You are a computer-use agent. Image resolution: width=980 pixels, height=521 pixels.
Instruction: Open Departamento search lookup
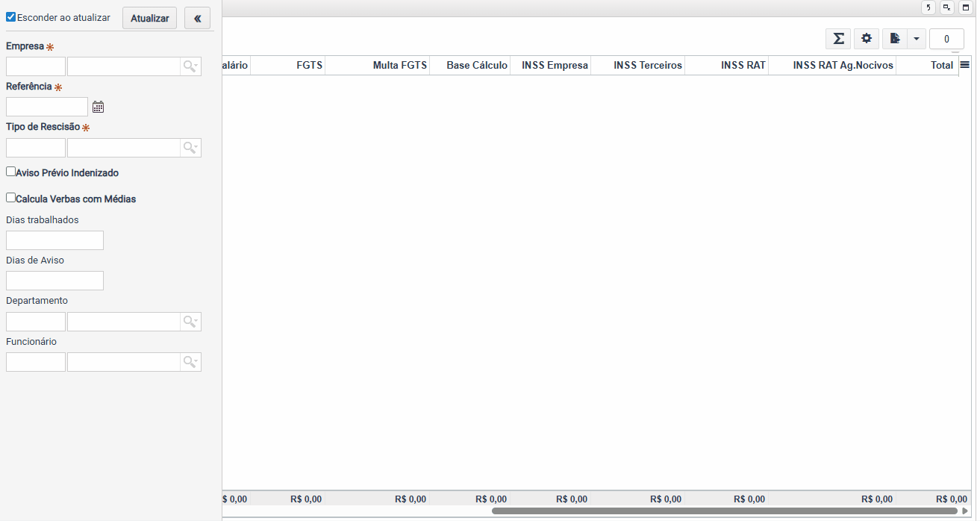tap(190, 322)
